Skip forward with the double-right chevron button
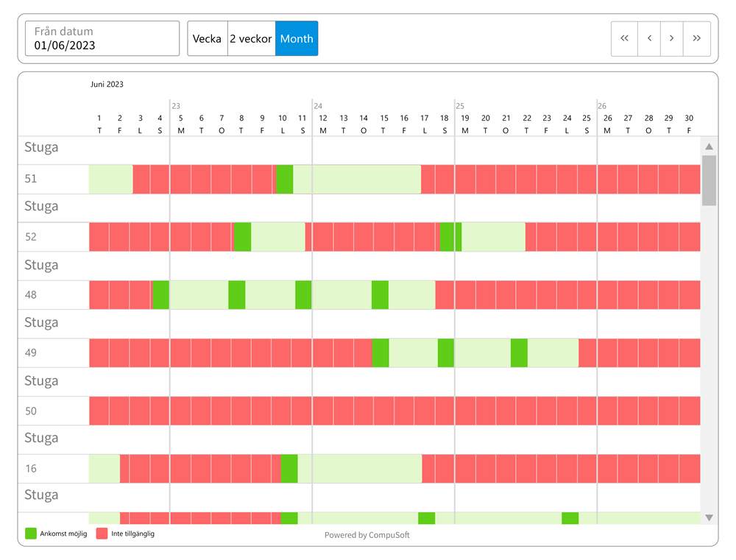736x560 pixels. (696, 39)
